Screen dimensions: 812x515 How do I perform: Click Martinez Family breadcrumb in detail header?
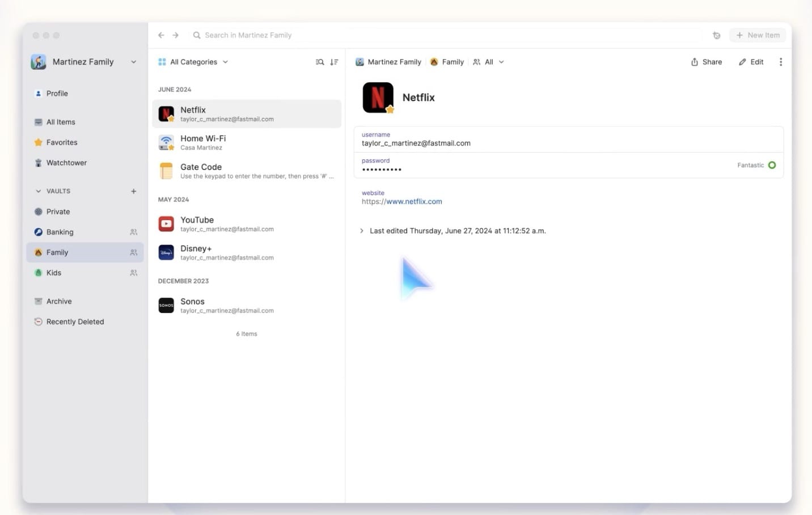(x=388, y=62)
